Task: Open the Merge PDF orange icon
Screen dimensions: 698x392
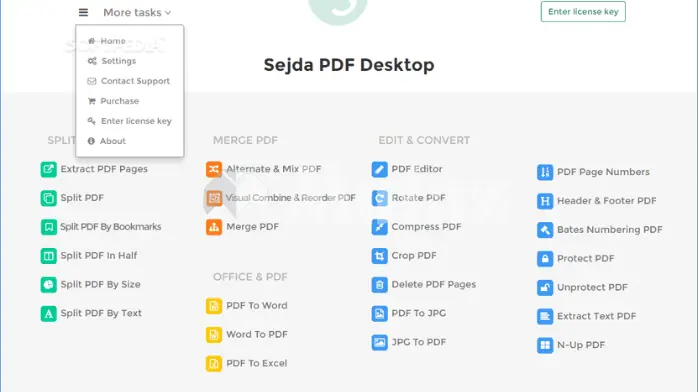Action: (x=214, y=227)
